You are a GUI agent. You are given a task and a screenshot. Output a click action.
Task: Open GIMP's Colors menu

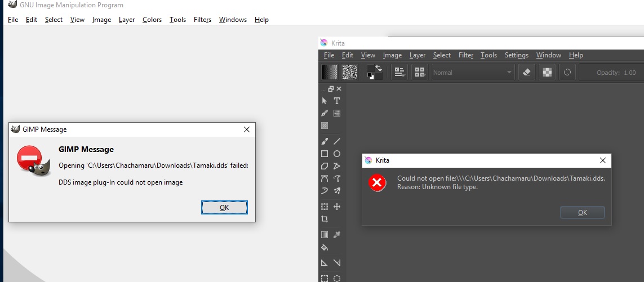(152, 20)
